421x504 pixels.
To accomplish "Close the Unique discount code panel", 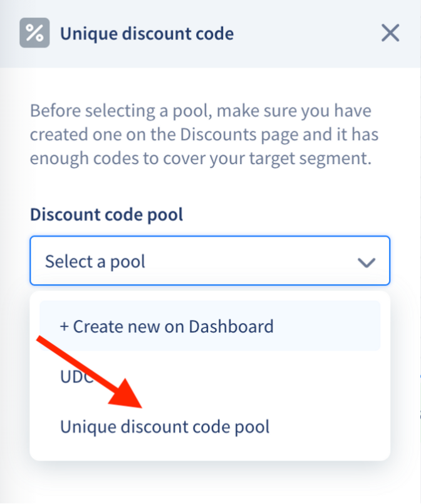I will click(x=390, y=33).
